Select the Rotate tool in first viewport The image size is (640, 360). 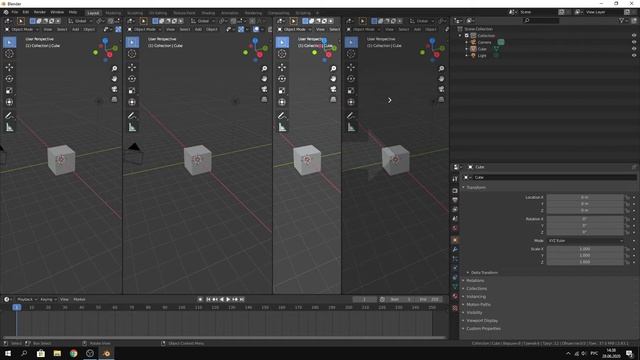[9, 79]
